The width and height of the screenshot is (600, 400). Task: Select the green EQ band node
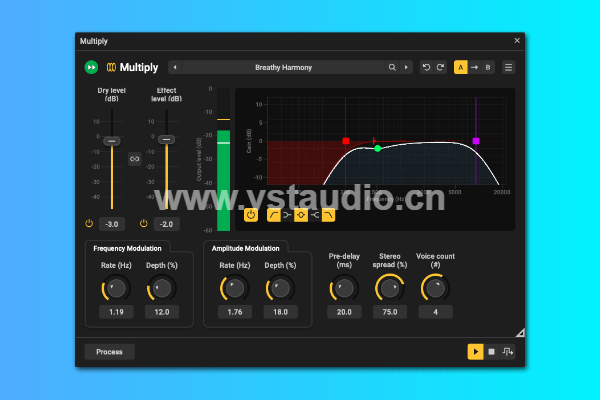(x=377, y=149)
